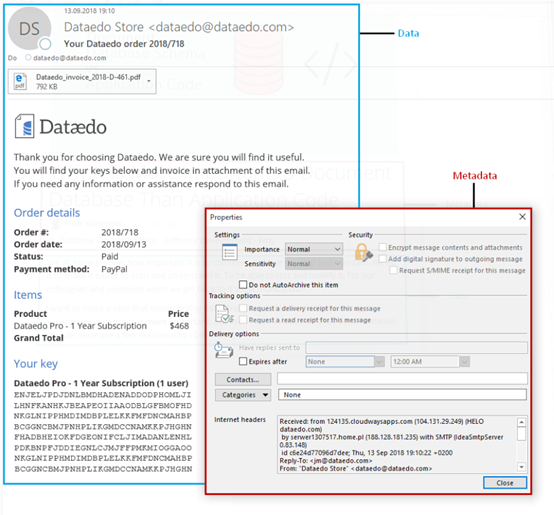Click the Have replies sent to field
Screen dimensions: 554x515
click(x=417, y=348)
